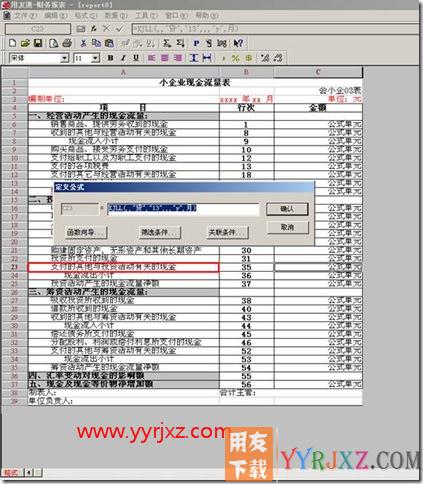
Task: Create a new report with the New icon
Action: [x=12, y=43]
